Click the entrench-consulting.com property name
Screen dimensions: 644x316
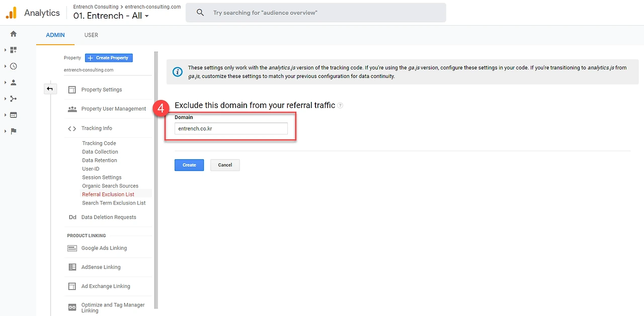coord(89,70)
